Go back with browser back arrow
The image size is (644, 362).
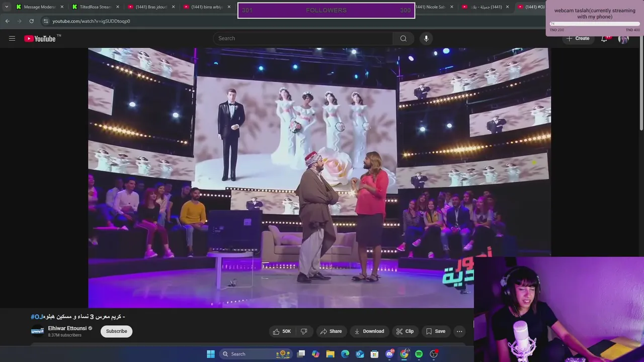(7, 21)
